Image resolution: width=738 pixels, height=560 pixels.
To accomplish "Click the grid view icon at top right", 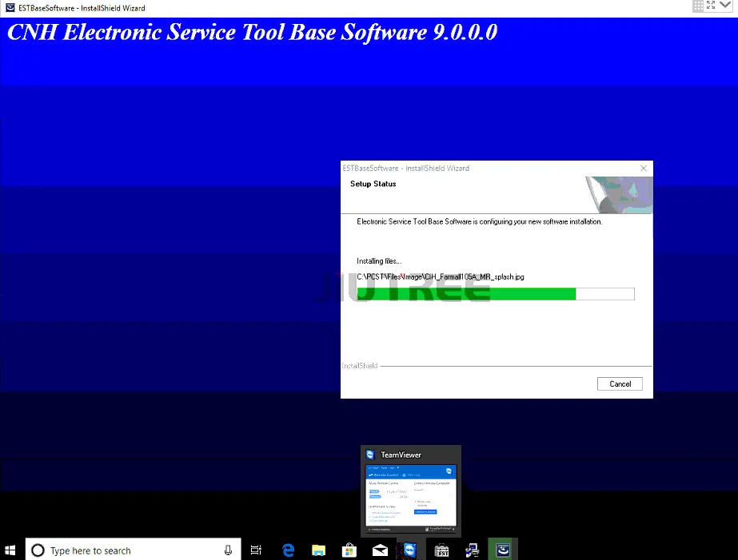I will pyautogui.click(x=698, y=6).
